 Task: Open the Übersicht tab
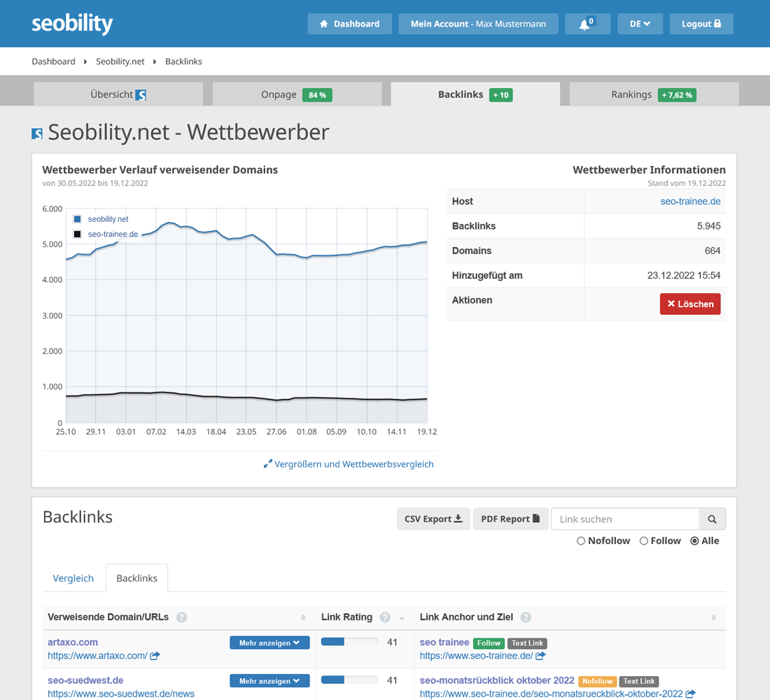pyautogui.click(x=118, y=94)
